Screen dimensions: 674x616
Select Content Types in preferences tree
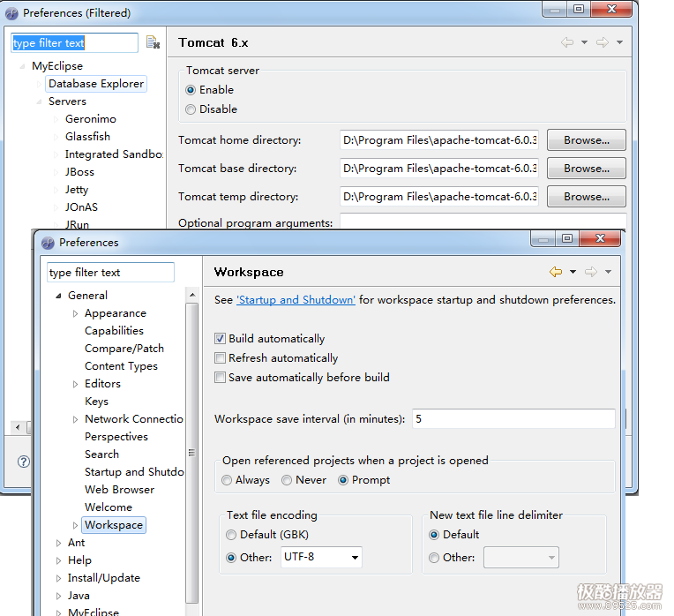point(121,366)
